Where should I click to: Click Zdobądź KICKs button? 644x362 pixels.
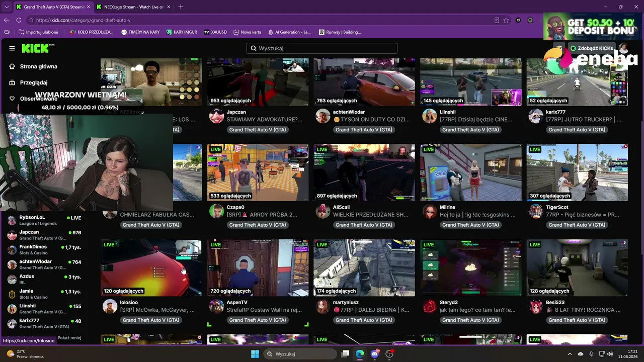pos(592,48)
